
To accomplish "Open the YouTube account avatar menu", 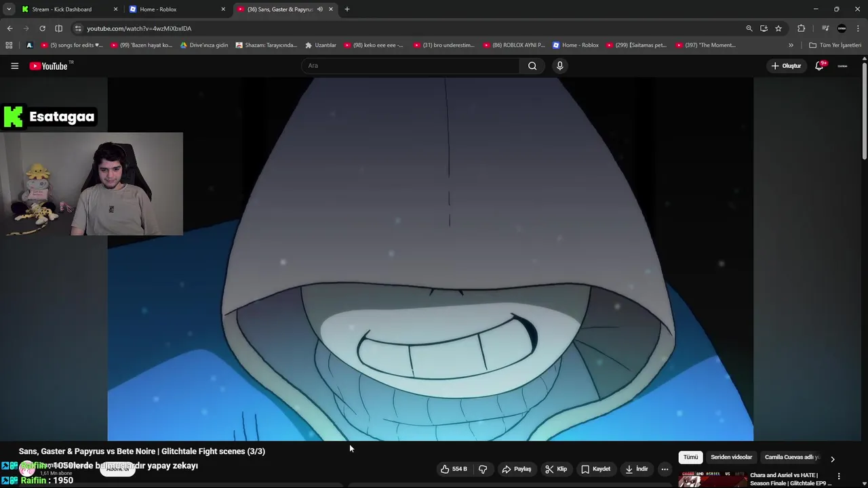I will tap(842, 66).
